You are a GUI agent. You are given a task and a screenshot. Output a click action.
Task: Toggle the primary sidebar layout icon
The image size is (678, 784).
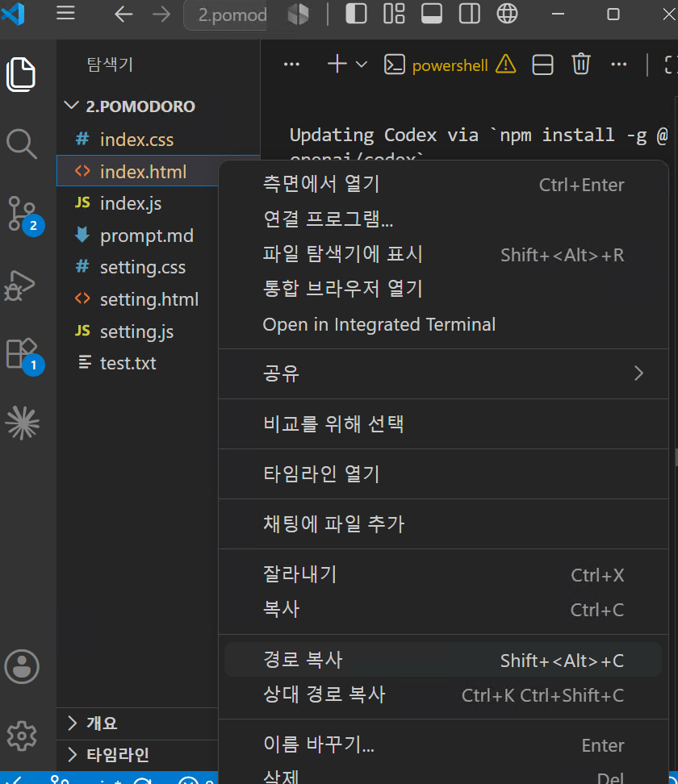tap(356, 14)
